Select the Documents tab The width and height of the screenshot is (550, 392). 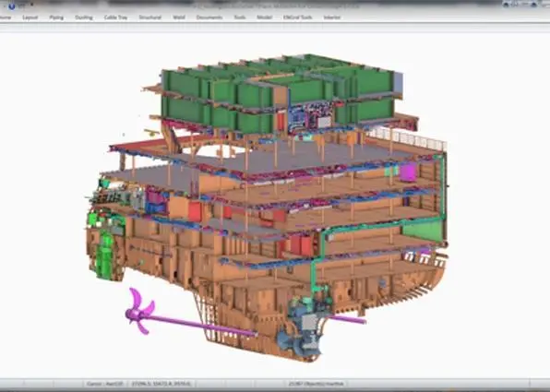(x=209, y=18)
